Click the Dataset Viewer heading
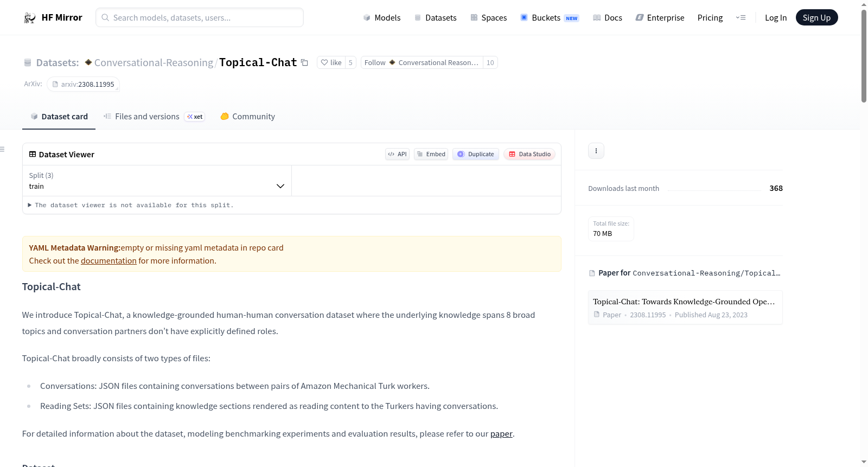 pyautogui.click(x=62, y=155)
